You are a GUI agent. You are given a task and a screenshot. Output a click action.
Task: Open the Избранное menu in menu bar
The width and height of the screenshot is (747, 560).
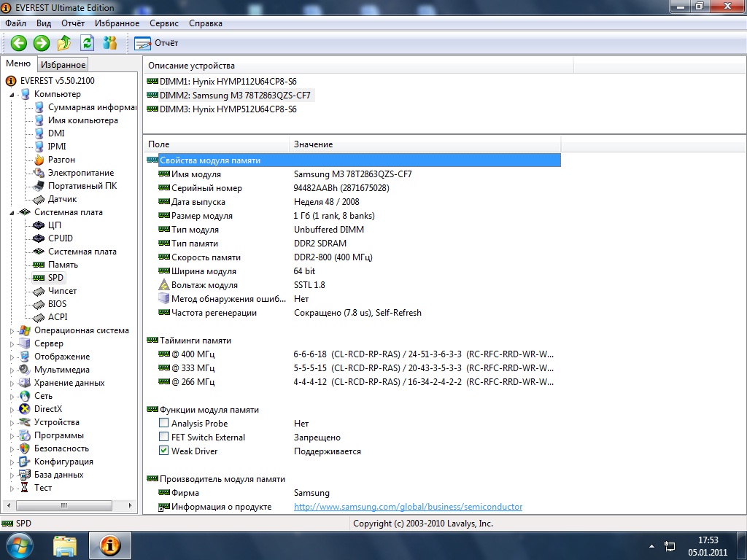(x=117, y=23)
